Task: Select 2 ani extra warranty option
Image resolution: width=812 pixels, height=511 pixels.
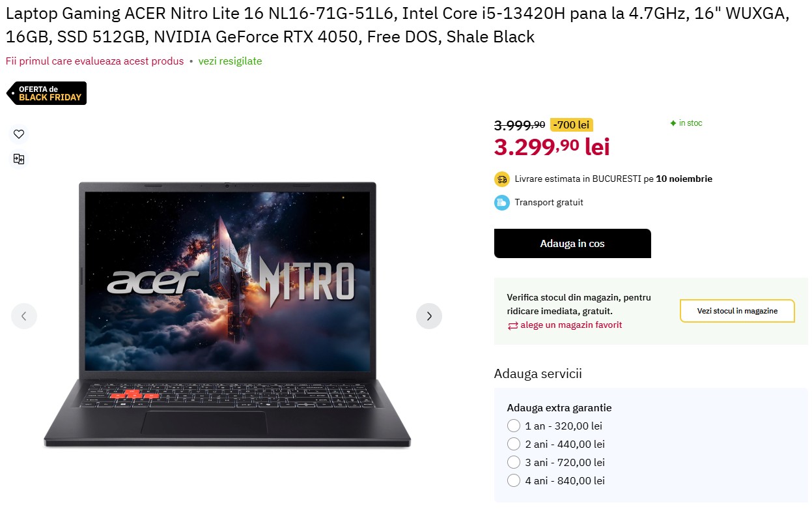Action: click(x=514, y=445)
